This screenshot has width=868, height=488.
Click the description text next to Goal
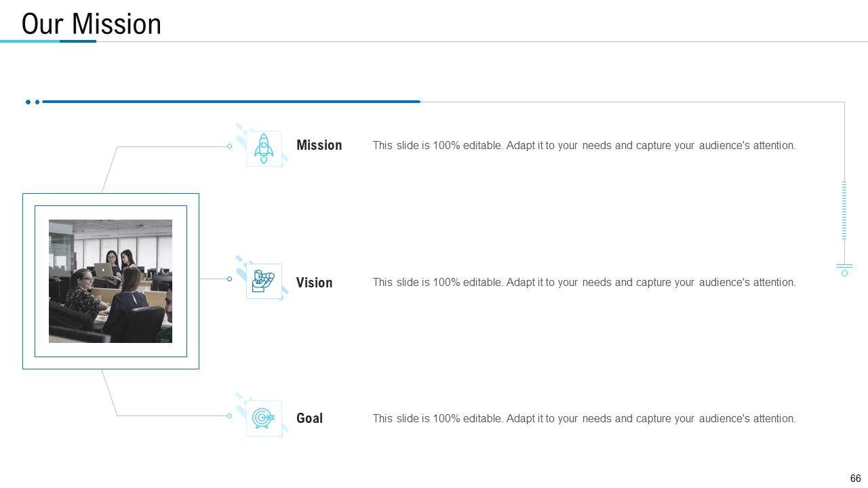click(x=584, y=418)
